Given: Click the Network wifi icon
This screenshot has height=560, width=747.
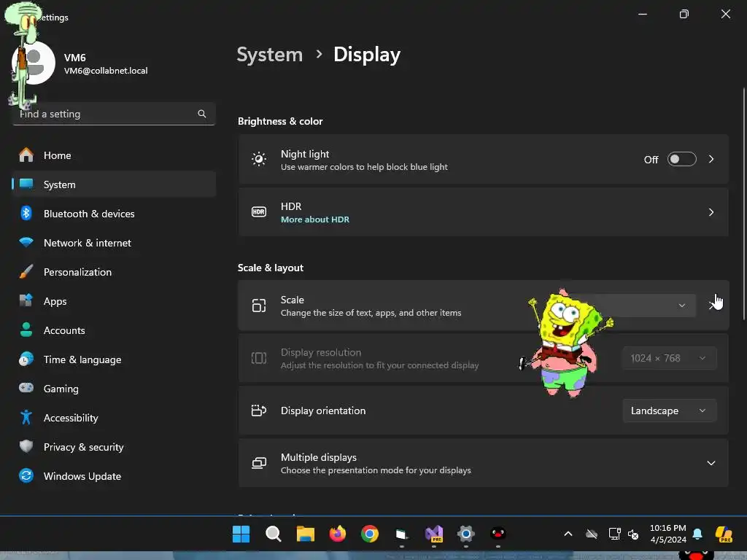Looking at the screenshot, I should coord(26,242).
